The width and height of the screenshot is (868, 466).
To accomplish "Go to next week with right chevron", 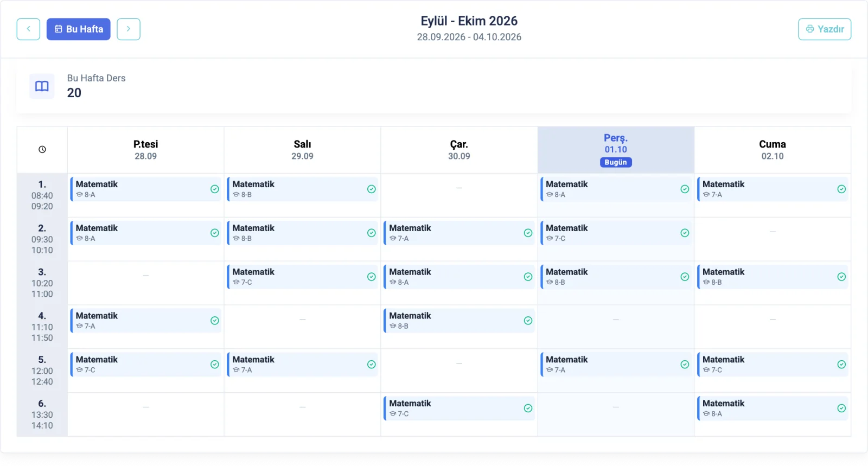I will tap(129, 29).
